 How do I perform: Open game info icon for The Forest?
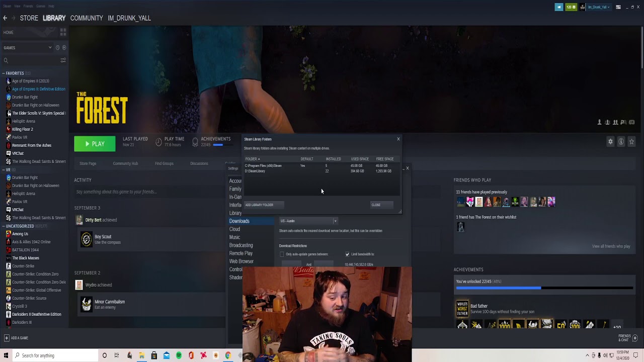621,142
